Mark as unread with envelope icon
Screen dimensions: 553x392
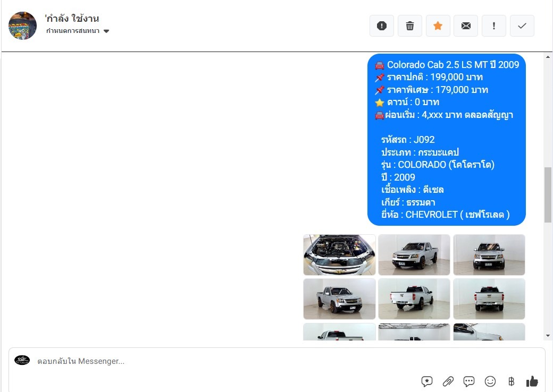coord(466,25)
